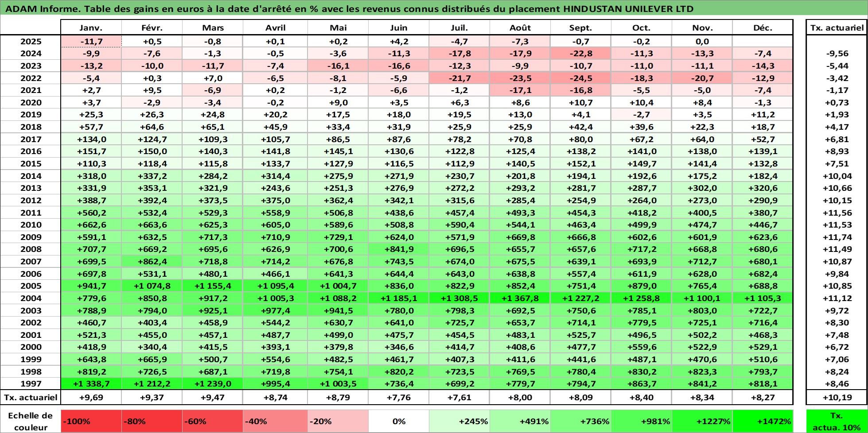This screenshot has height=433, width=868.
Task: Click the -17,1 cell for August 2021
Action: click(x=520, y=90)
